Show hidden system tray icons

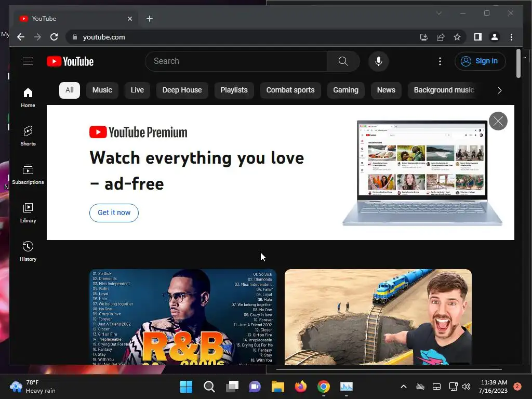point(403,387)
